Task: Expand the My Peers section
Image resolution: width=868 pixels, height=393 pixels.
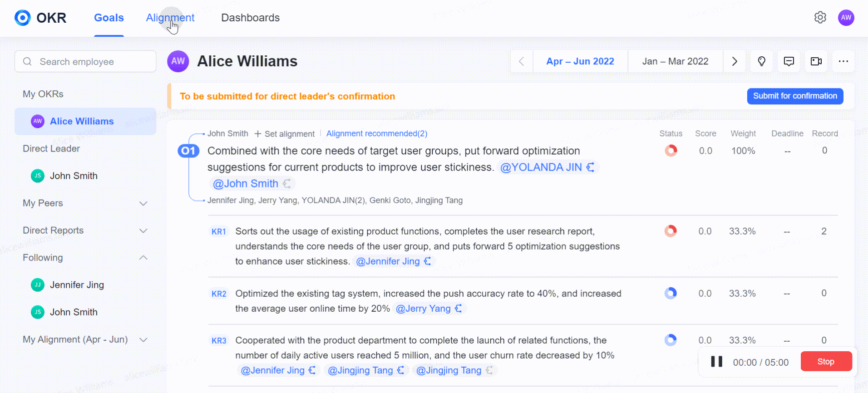Action: click(x=143, y=203)
